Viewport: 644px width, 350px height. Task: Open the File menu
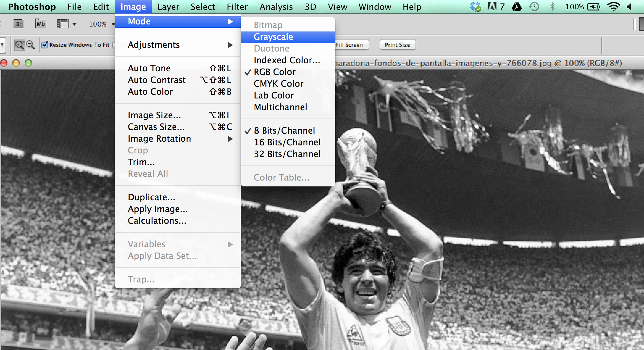75,7
